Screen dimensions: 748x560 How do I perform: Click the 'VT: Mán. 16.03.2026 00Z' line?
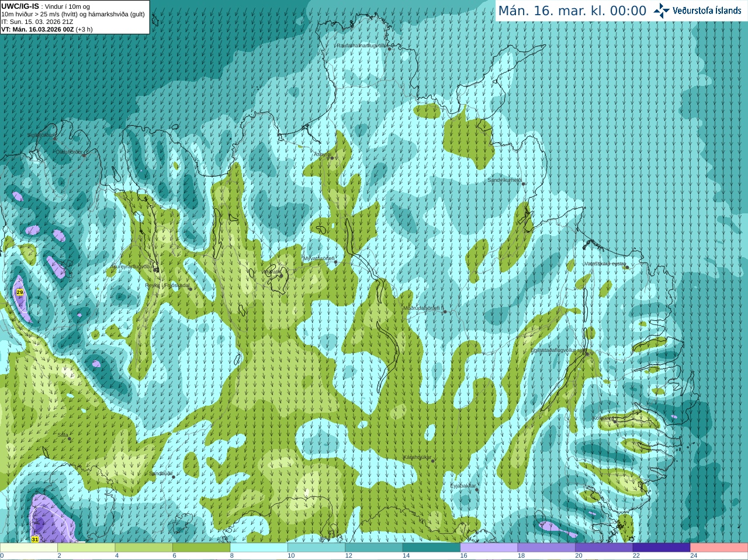point(37,29)
